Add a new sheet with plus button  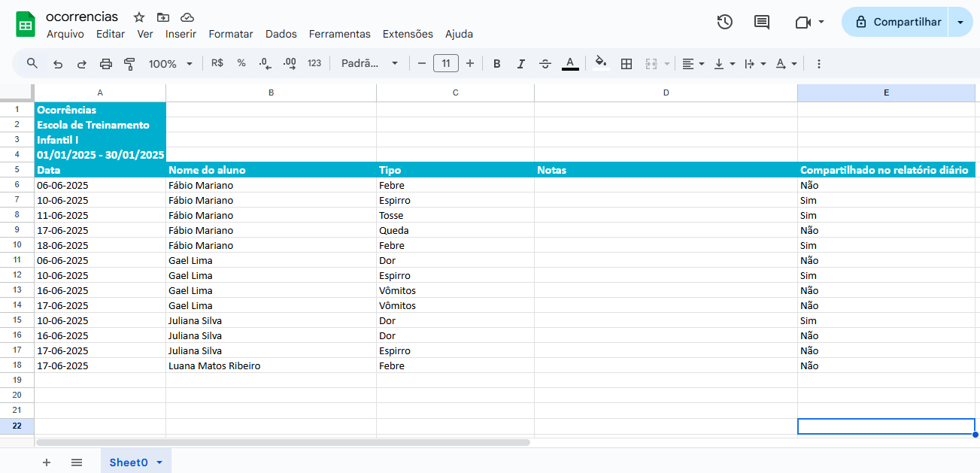[47, 462]
